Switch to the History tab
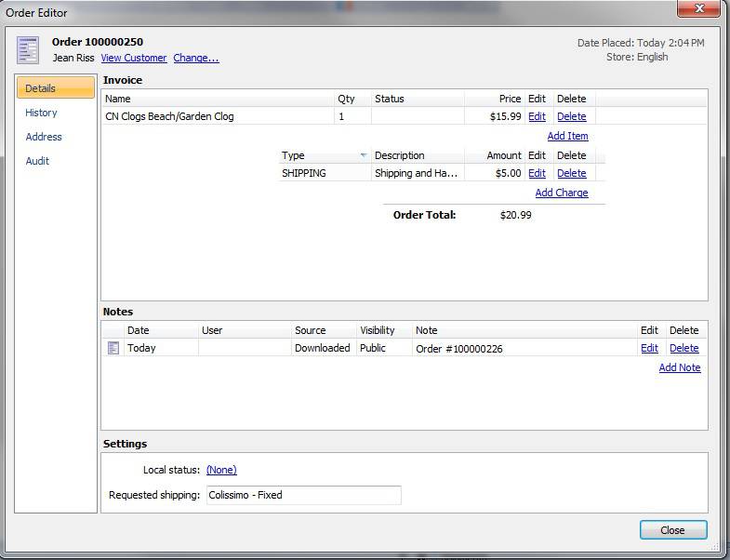 [x=41, y=113]
